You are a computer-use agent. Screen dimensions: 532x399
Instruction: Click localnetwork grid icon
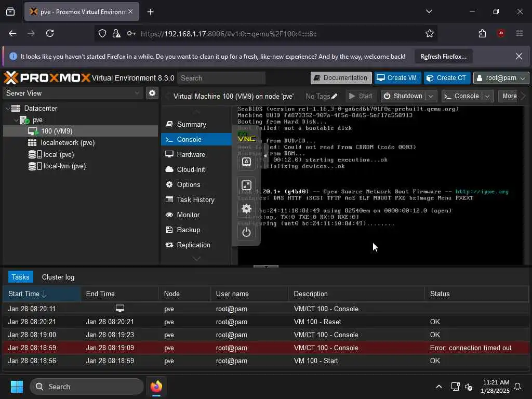(32, 143)
